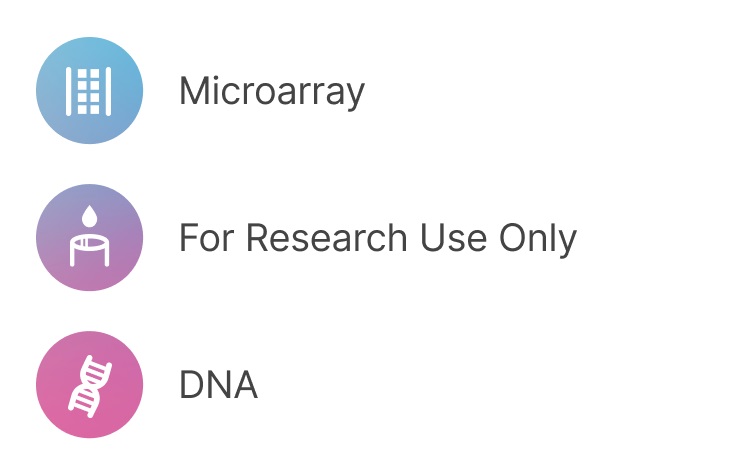This screenshot has height=475, width=736.
Task: Click the letters DNA
Action: point(218,386)
